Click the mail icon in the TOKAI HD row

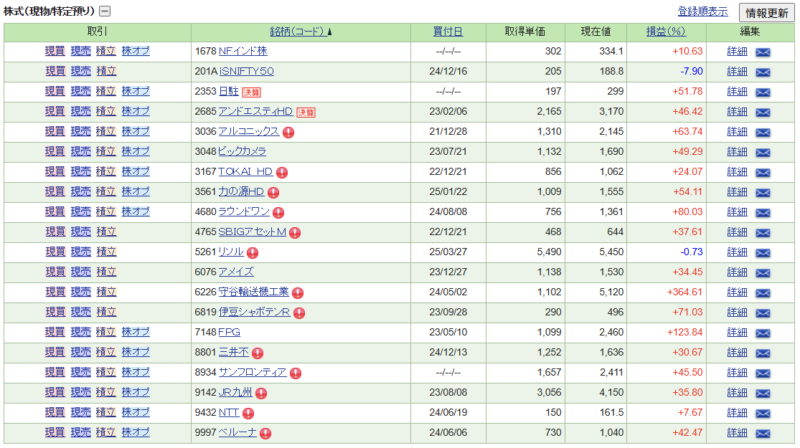(763, 172)
